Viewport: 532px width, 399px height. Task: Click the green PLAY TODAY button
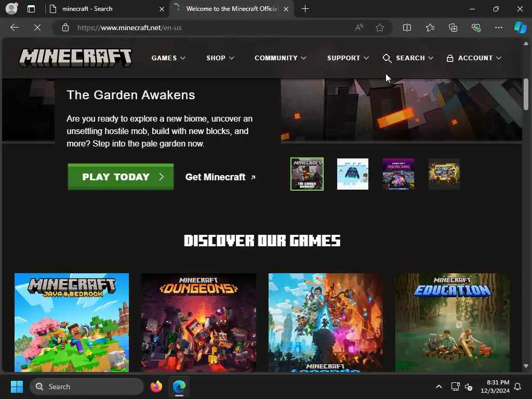click(x=121, y=177)
